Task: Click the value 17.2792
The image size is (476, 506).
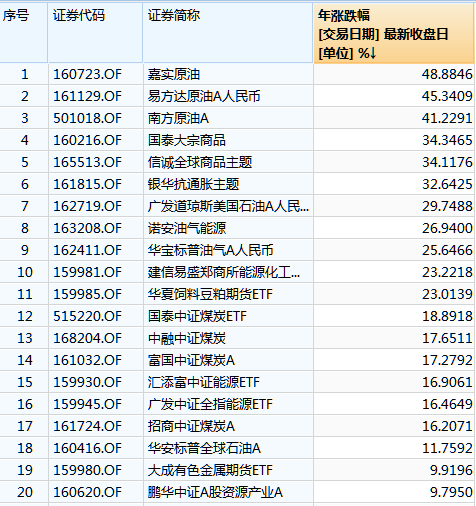Action: [x=447, y=360]
